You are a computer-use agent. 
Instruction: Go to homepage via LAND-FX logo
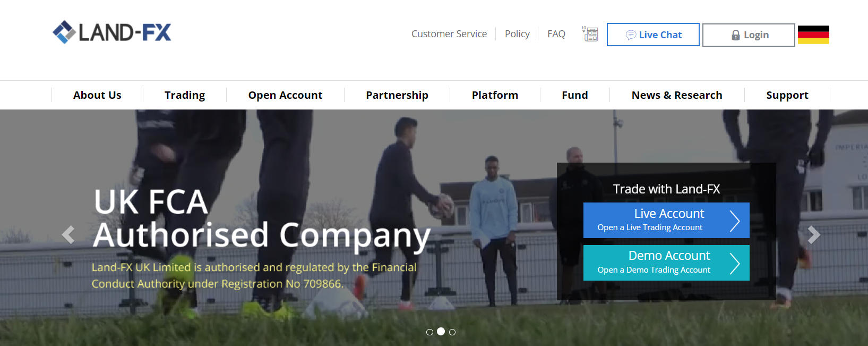point(112,32)
